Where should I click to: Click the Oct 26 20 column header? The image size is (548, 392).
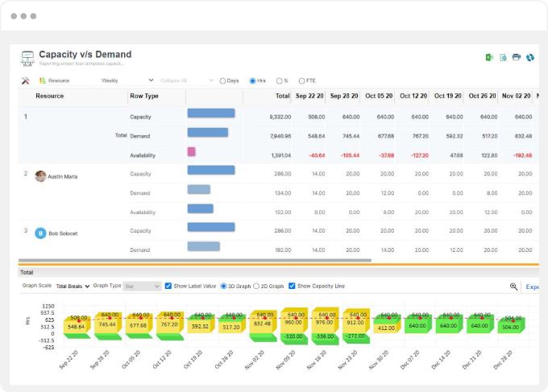(482, 96)
